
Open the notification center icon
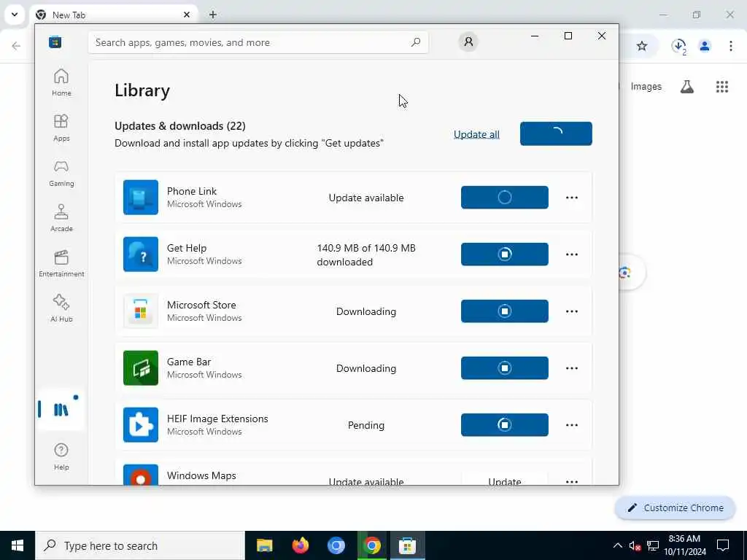coord(723,545)
